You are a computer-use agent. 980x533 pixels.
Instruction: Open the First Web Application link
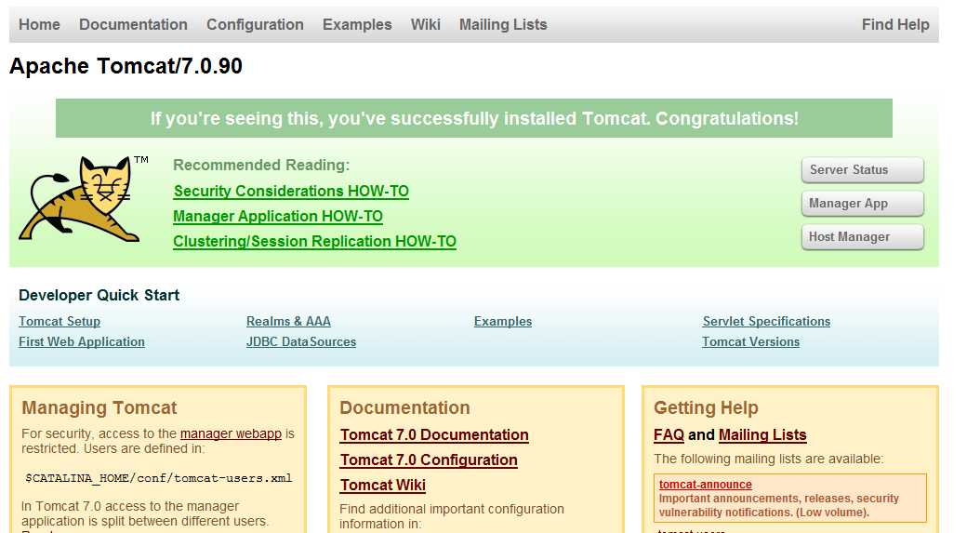coord(82,341)
